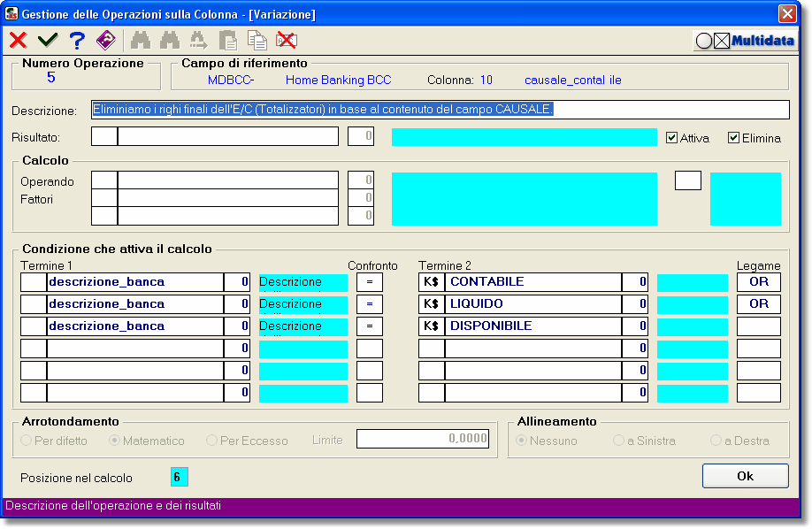Click the large cyan Calcolo description area
This screenshot has height=529, width=812.
(524, 198)
